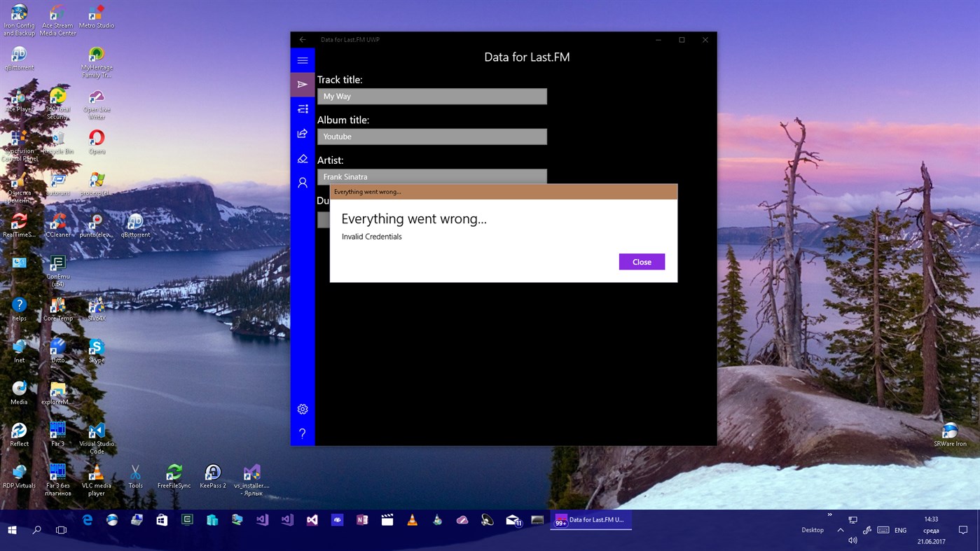Viewport: 980px width, 551px height.
Task: Close the Invalid Credentials error dialog
Action: point(642,262)
